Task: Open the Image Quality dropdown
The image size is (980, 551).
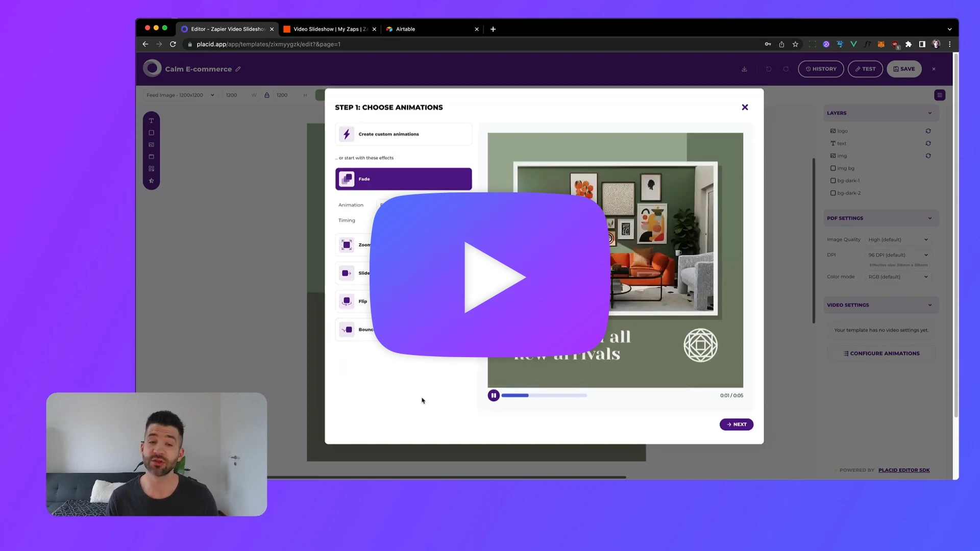Action: pos(898,239)
